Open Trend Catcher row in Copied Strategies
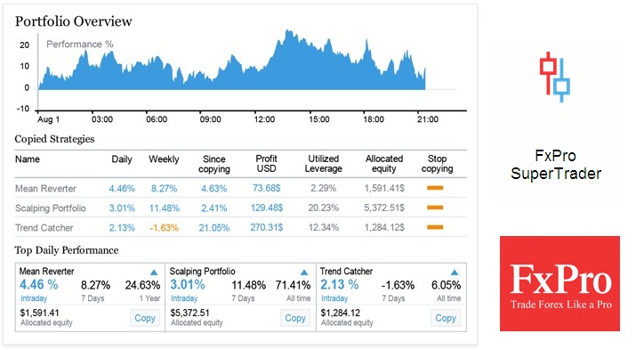 [241, 227]
